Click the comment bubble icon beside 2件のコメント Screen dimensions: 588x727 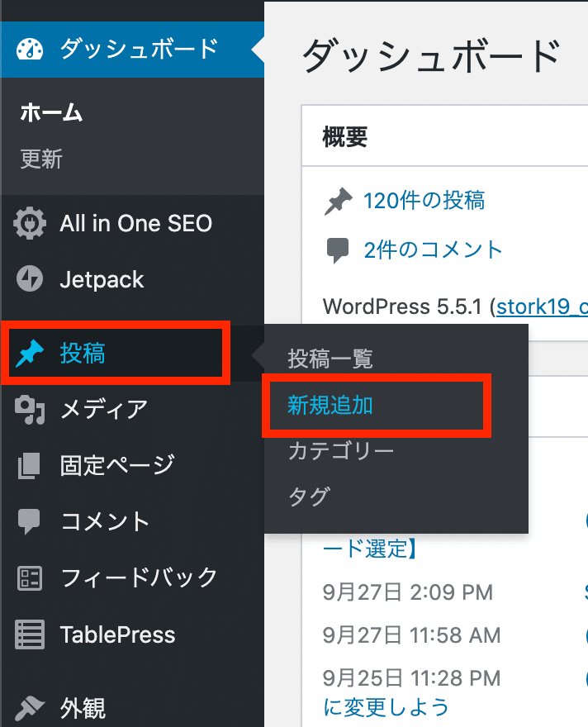click(338, 251)
